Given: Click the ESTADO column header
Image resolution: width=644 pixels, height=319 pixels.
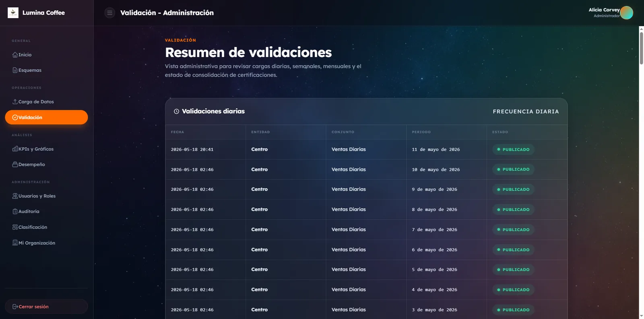Looking at the screenshot, I should coord(500,132).
